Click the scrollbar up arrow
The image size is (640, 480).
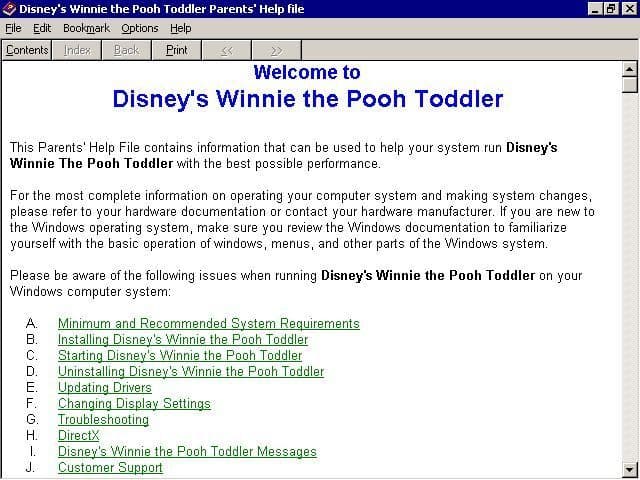point(629,70)
